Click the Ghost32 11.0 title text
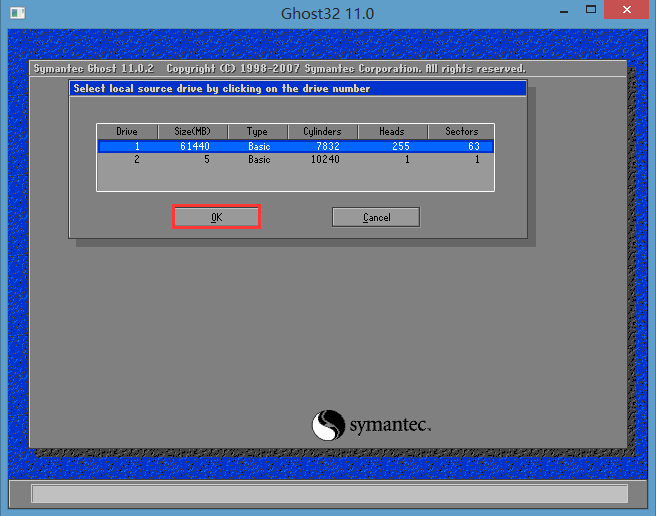656x516 pixels. [328, 13]
